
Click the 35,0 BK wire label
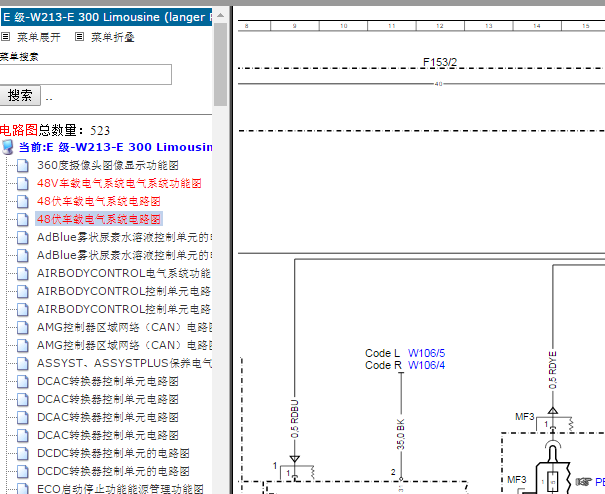(x=401, y=434)
